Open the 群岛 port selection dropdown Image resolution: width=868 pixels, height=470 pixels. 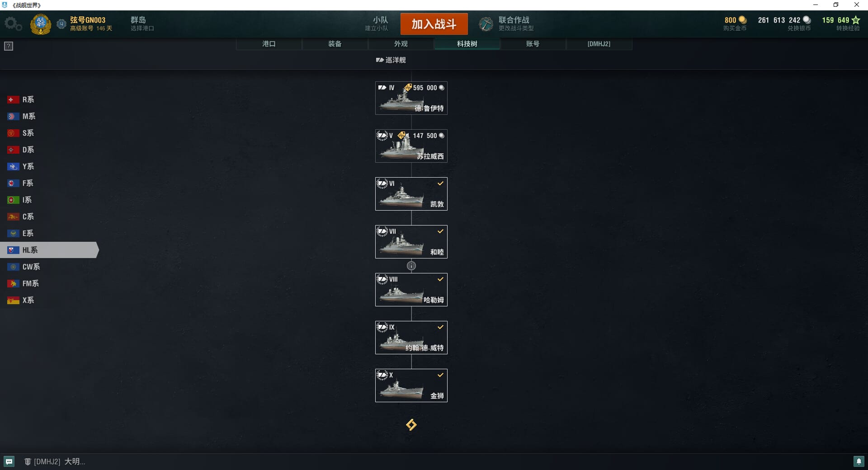click(x=142, y=24)
